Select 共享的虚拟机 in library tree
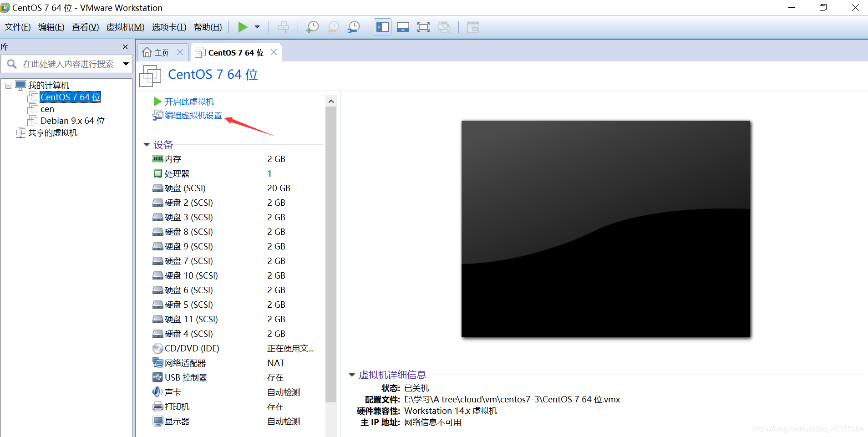The height and width of the screenshot is (437, 868). click(53, 133)
